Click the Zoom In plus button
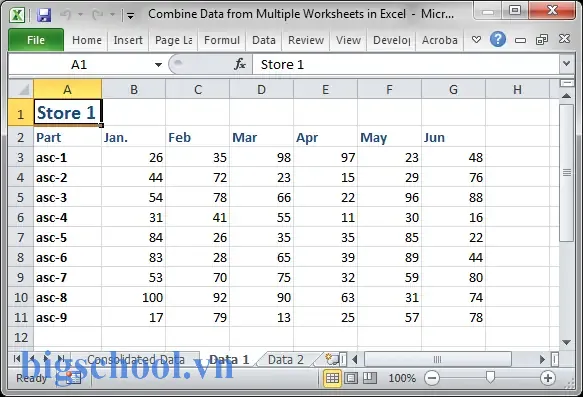The image size is (583, 397). pyautogui.click(x=547, y=378)
